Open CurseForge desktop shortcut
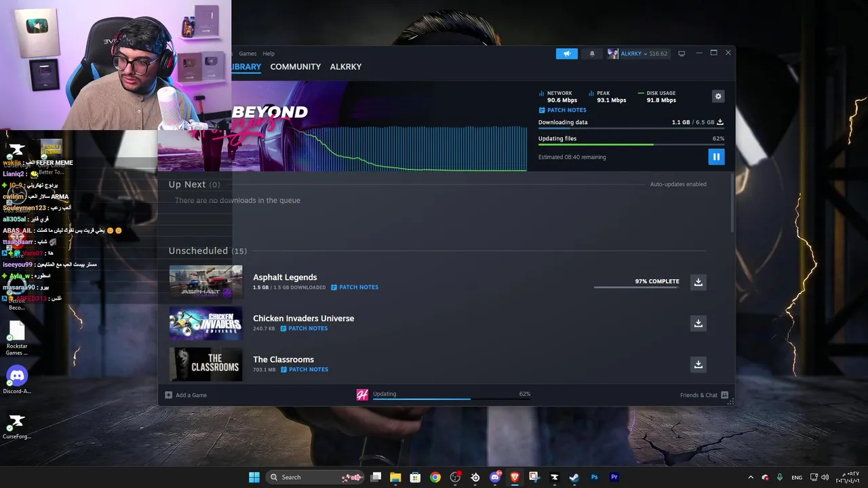The image size is (868, 488). click(17, 426)
